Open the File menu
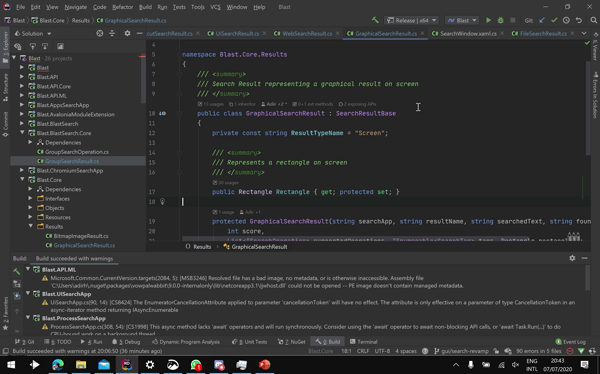 (20, 7)
